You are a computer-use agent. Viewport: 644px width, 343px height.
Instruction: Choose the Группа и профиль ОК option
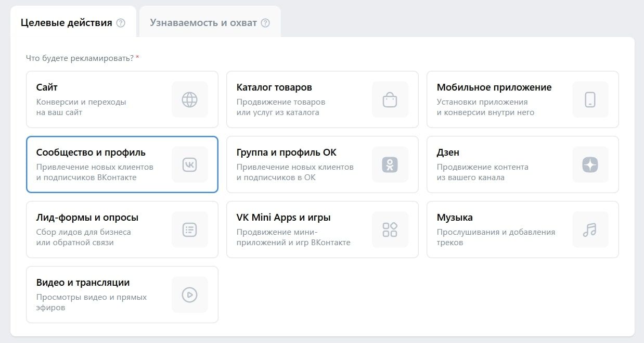pyautogui.click(x=323, y=164)
